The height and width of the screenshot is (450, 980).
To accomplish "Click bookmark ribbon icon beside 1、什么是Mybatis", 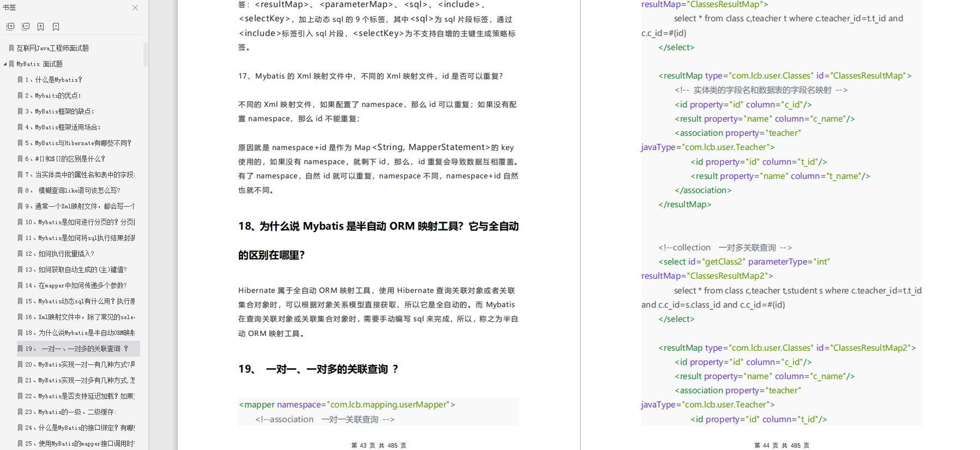I will pos(20,80).
